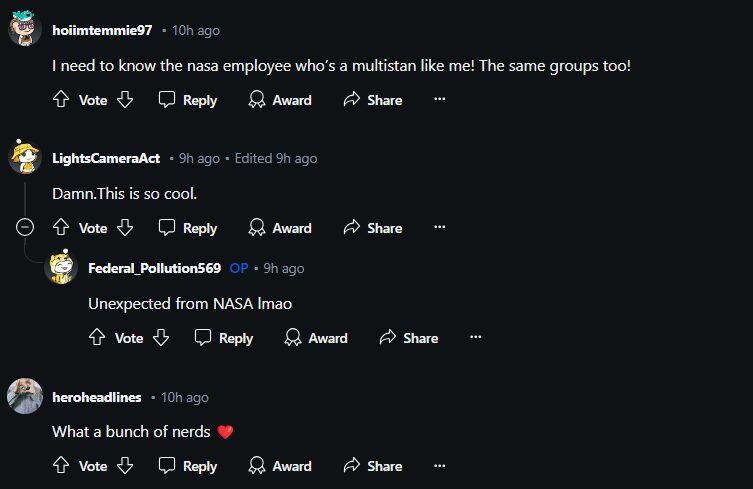This screenshot has height=489, width=753.
Task: Click LightsCameraAct's avatar image
Action: 25,158
